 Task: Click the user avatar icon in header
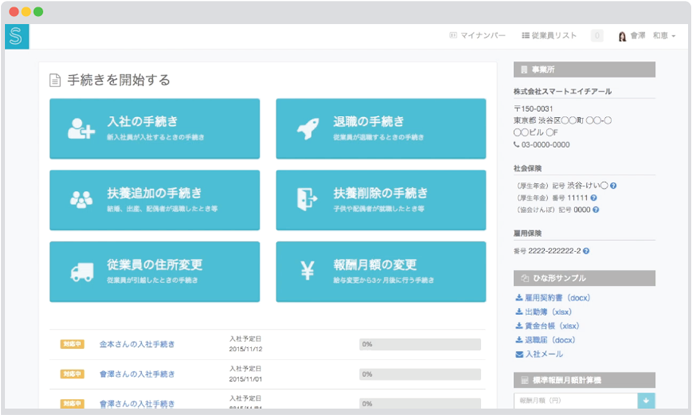click(622, 36)
